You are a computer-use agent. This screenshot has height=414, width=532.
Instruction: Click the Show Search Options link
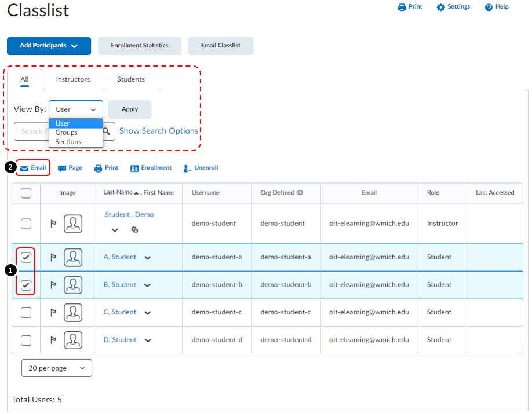[159, 131]
